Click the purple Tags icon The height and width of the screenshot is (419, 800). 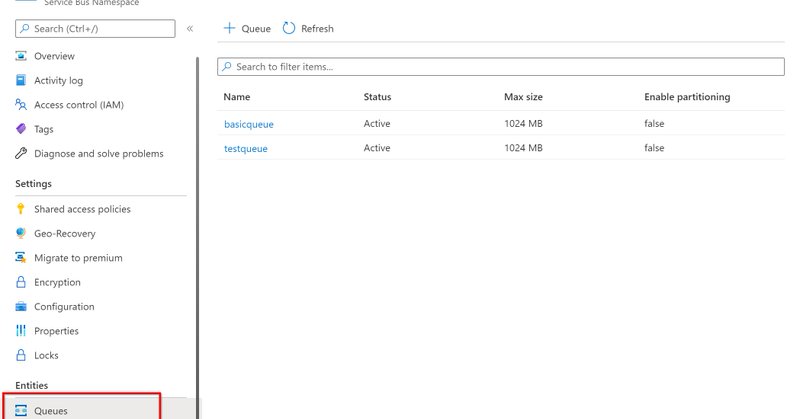(x=21, y=129)
